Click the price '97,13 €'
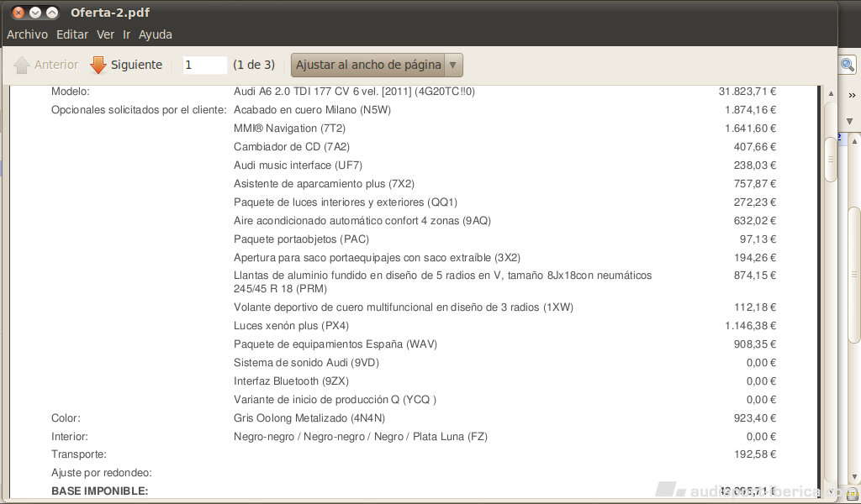 758,239
